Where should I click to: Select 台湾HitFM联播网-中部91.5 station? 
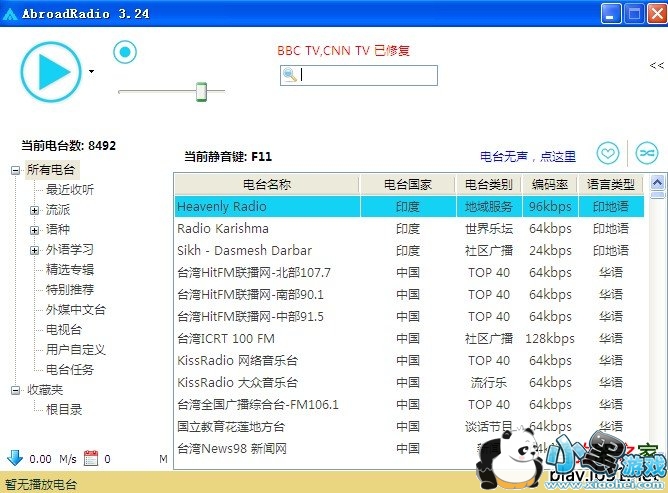[250, 317]
